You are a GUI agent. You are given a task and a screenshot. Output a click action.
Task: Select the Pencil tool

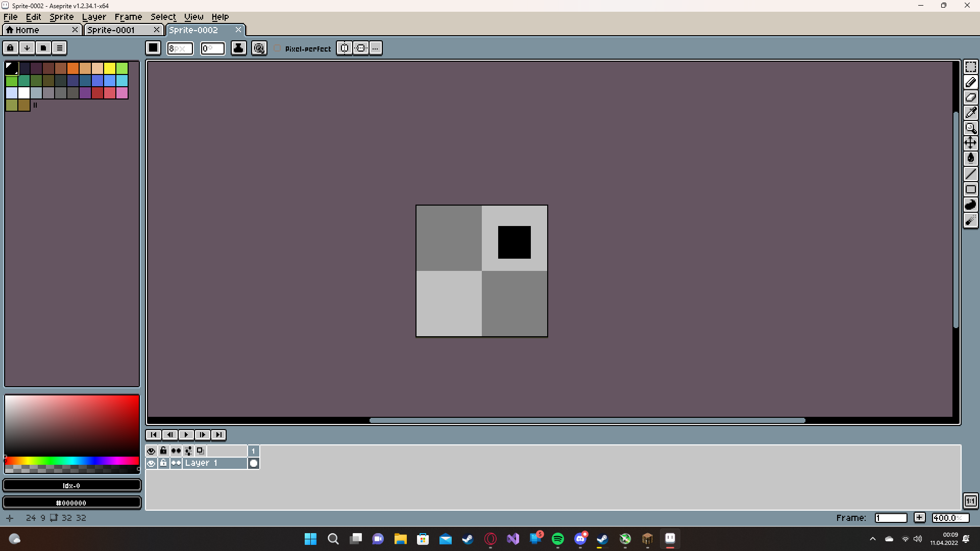point(971,82)
